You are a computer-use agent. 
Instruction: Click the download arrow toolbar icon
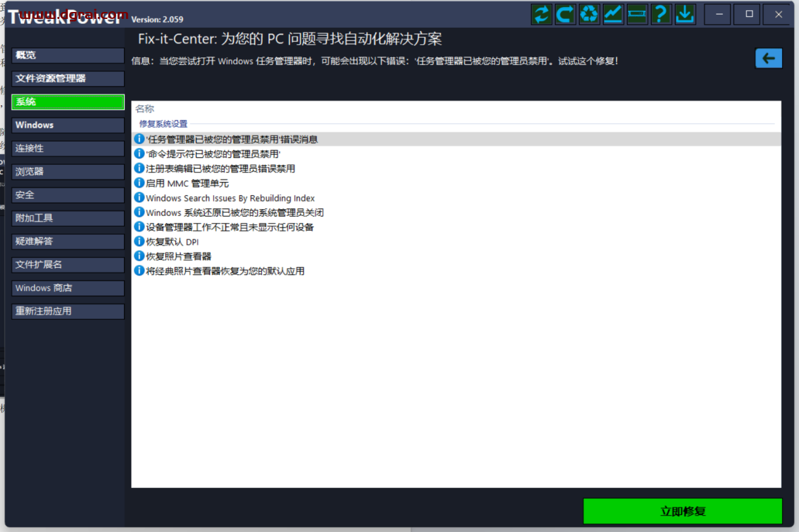(x=685, y=14)
